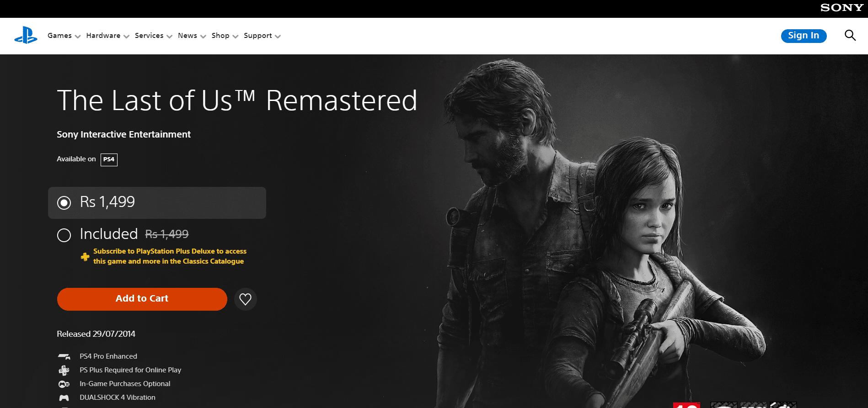Image resolution: width=868 pixels, height=408 pixels.
Task: Click In-Game Purchases Optional label
Action: coord(125,384)
